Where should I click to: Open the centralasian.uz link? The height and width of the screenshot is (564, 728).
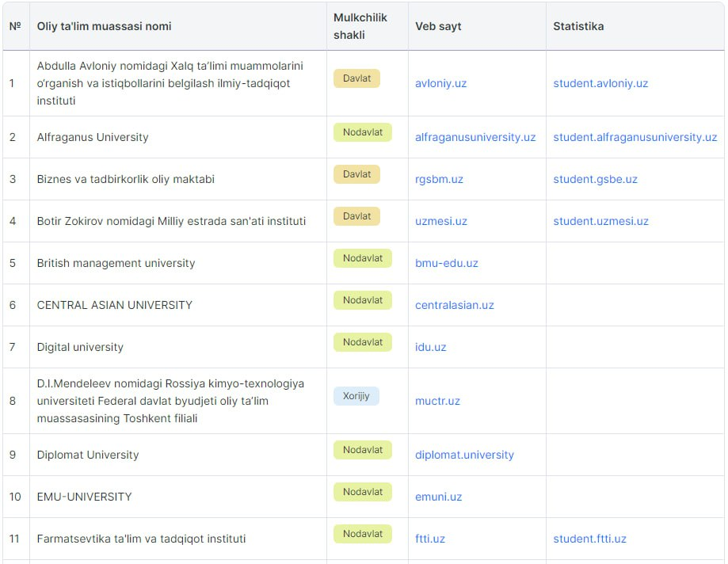point(454,306)
